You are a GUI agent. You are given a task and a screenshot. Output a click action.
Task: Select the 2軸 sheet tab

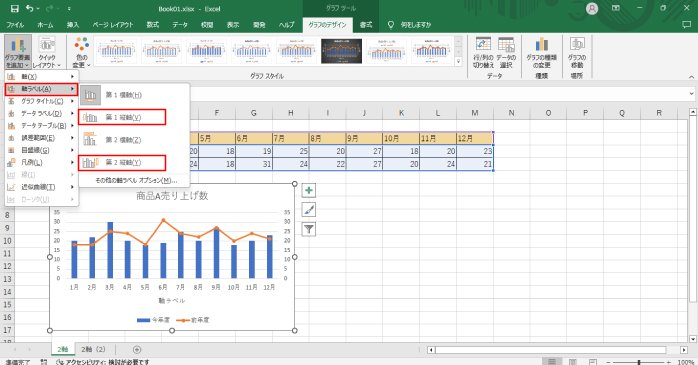pyautogui.click(x=63, y=349)
